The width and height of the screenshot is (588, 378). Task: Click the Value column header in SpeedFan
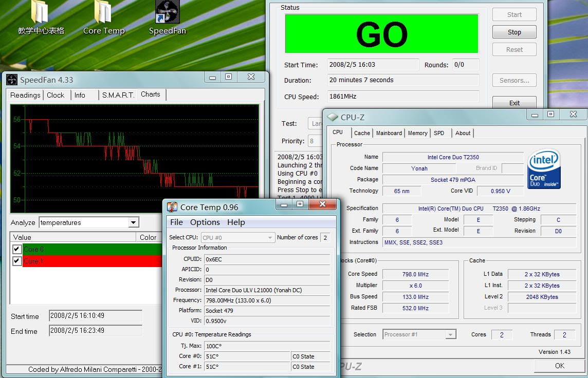coord(73,237)
